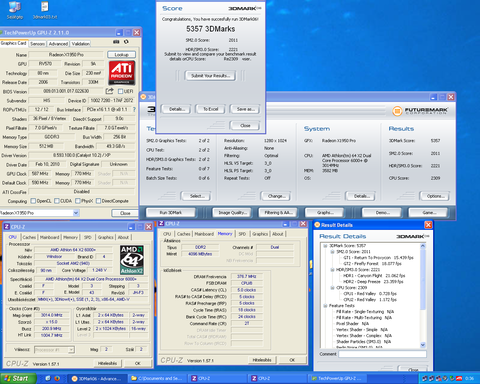Click the Filtering & AA button
The width and height of the screenshot is (480, 384).
coord(278,212)
